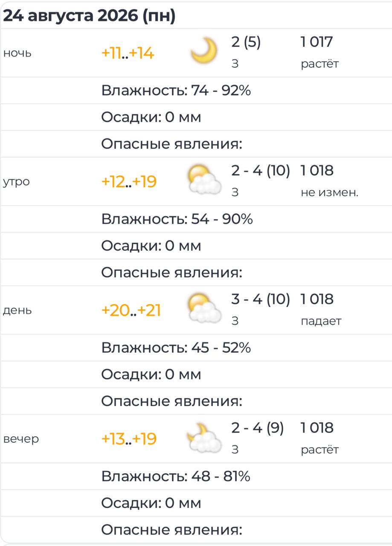Click the ночь row label
Viewport: 392px width, 546px height.
pos(17,54)
